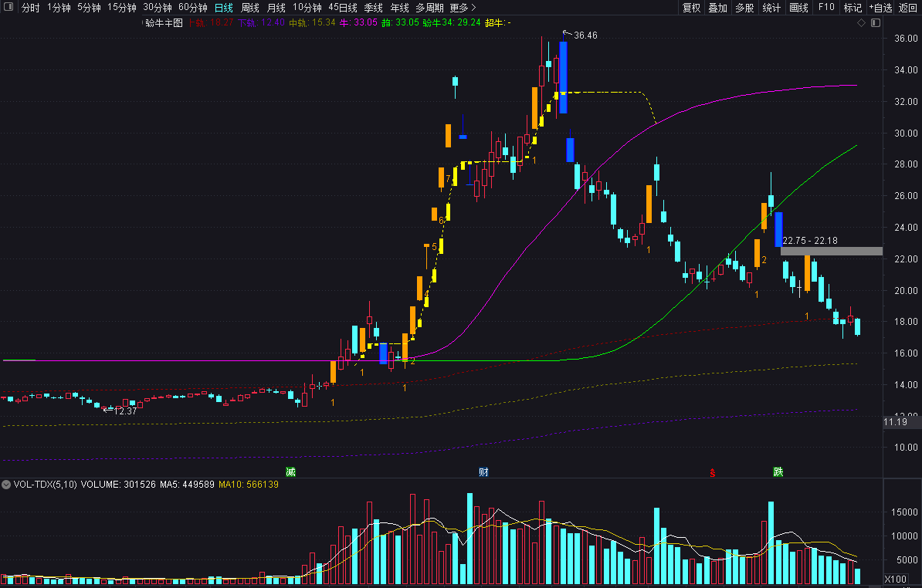The width and height of the screenshot is (922, 588).
Task: Select the 月线 monthly chart tab
Action: coord(276,8)
